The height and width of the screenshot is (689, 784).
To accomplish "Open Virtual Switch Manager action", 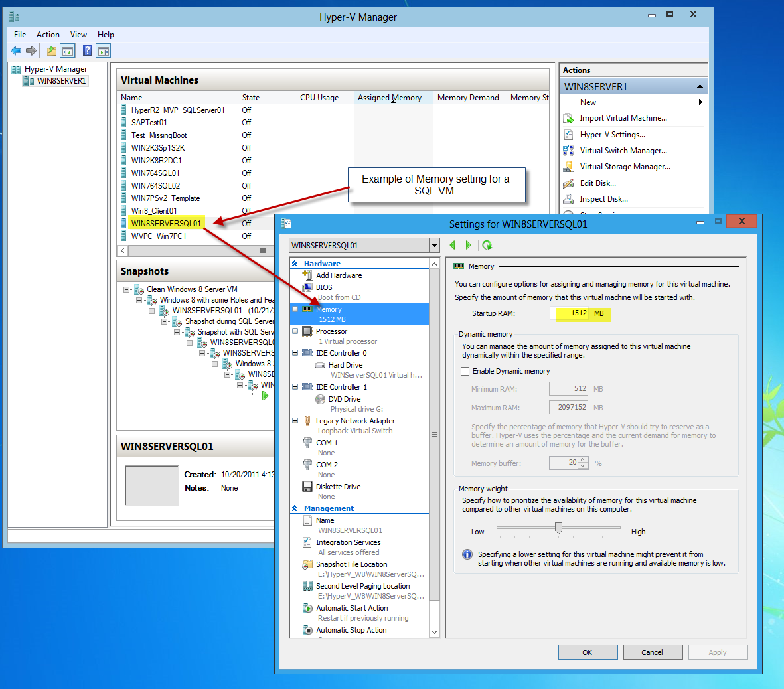I will tap(623, 151).
